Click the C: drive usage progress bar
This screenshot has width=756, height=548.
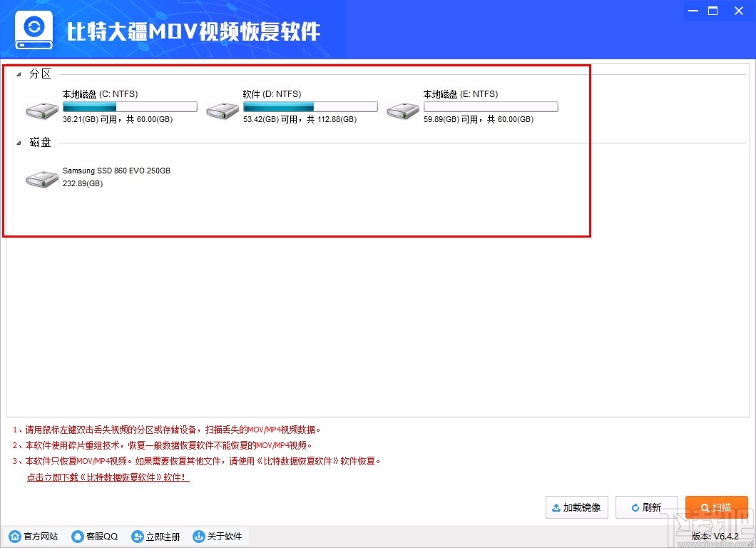(x=129, y=106)
